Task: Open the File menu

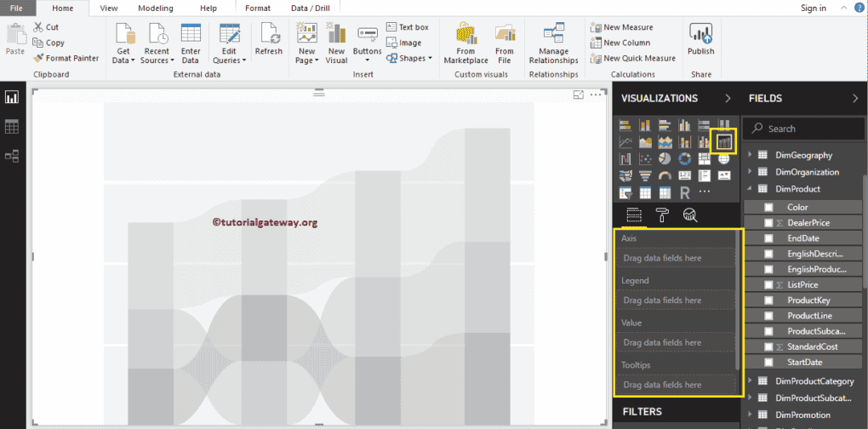Action: [x=15, y=9]
